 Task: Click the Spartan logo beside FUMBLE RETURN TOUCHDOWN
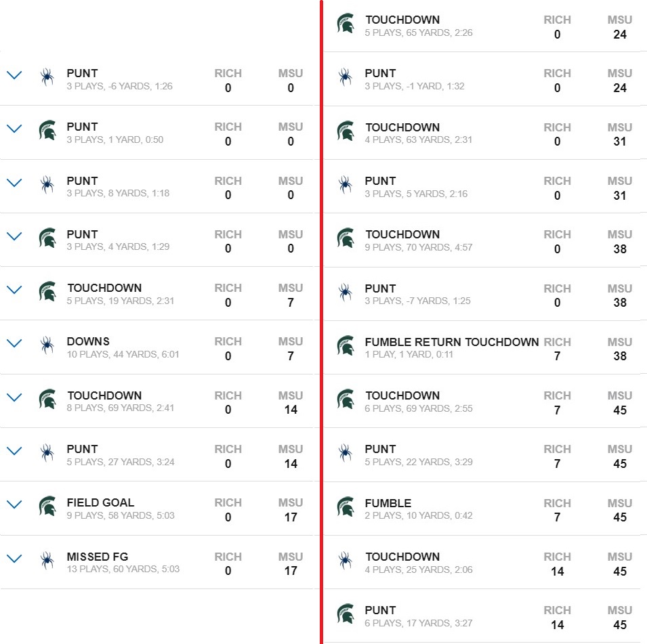[x=346, y=345]
